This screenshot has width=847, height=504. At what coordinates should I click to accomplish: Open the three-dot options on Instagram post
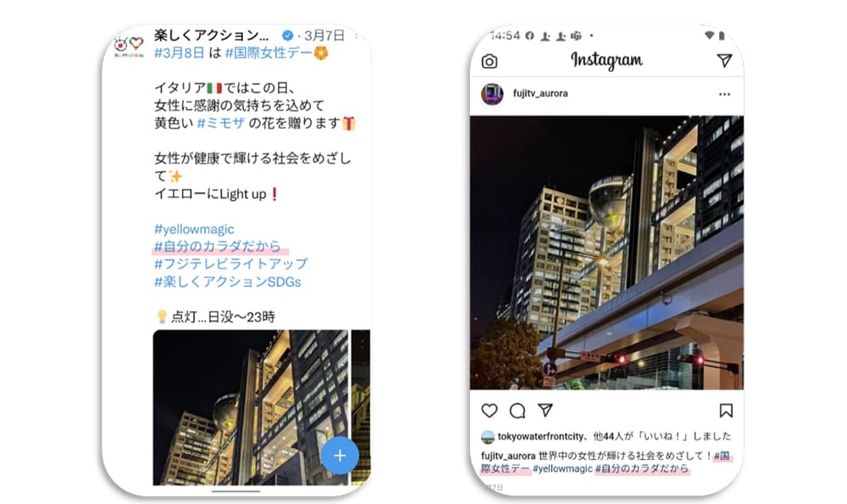[x=724, y=94]
